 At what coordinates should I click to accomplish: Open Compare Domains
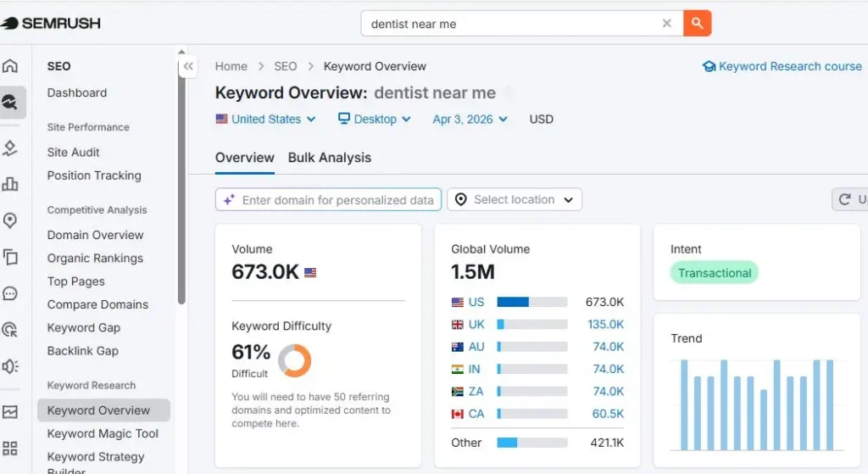[x=97, y=304]
